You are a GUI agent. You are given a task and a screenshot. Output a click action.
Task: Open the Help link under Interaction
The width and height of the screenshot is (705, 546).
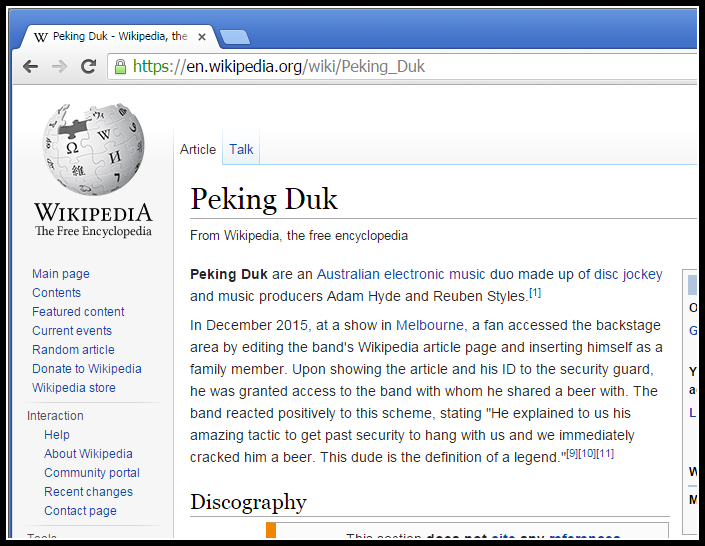pyautogui.click(x=57, y=434)
